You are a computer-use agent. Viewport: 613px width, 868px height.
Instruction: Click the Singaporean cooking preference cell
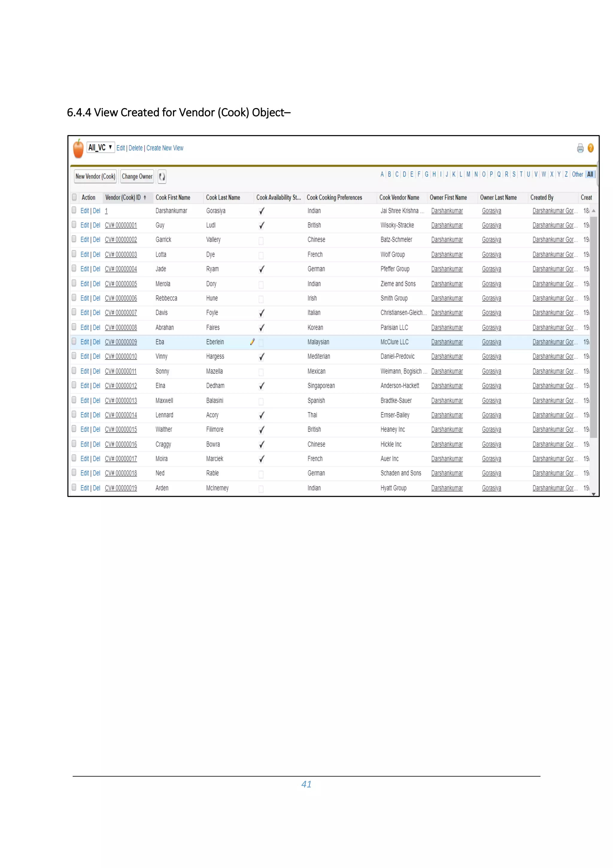pos(321,386)
